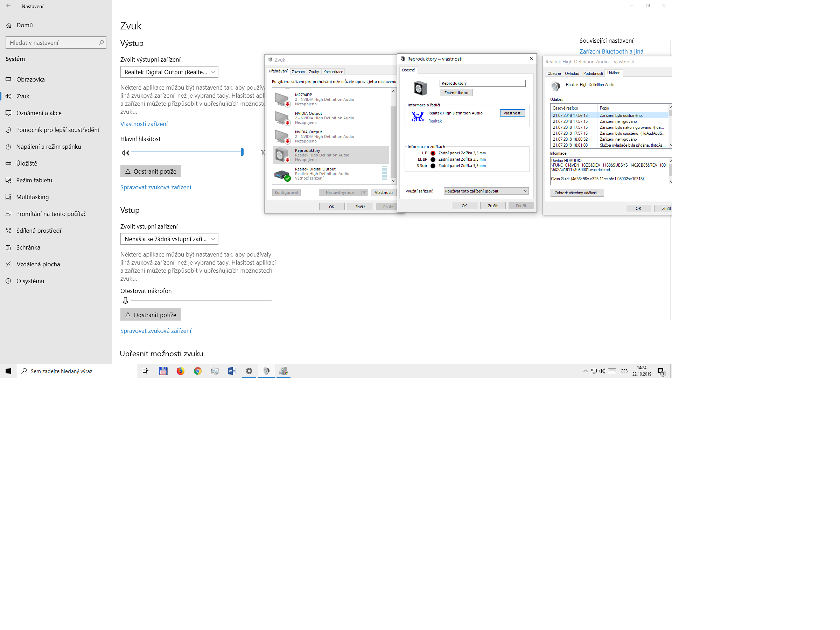Open the Spravovat zvuková zařízení link under Výstup
Viewport: 840px width, 630px height.
(156, 187)
